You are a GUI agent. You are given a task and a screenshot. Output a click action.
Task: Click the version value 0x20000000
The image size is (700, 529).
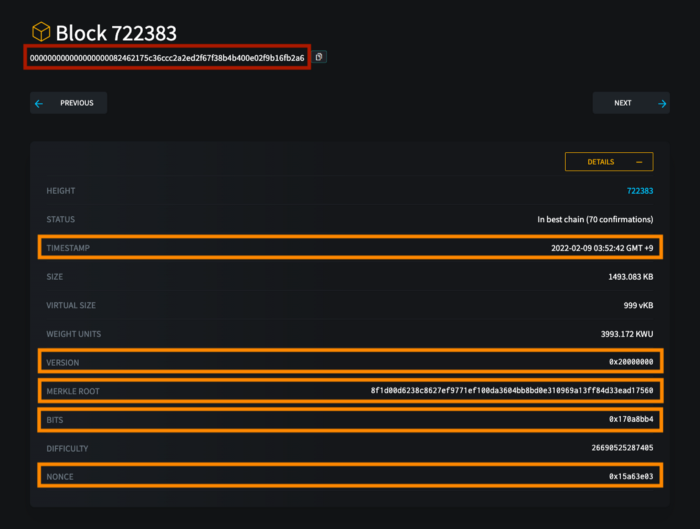click(x=631, y=362)
